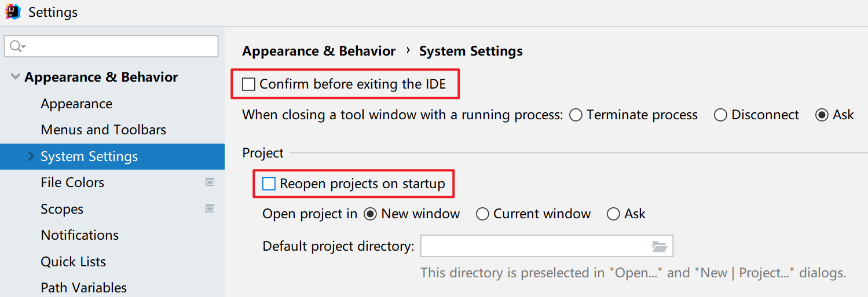Open the Quick Lists settings
This screenshot has width=868, height=297.
coord(73,262)
